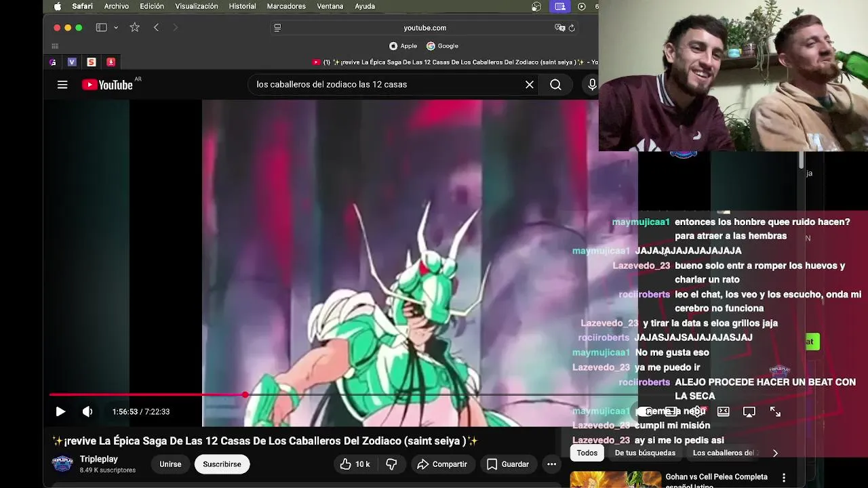Viewport: 868px width, 488px height.
Task: Share the video via Compartir
Action: (x=442, y=464)
